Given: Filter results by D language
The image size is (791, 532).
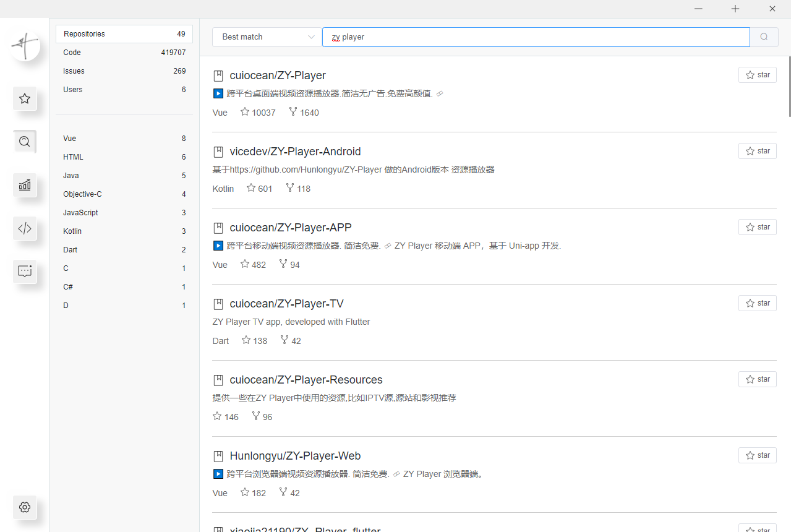Looking at the screenshot, I should point(124,306).
